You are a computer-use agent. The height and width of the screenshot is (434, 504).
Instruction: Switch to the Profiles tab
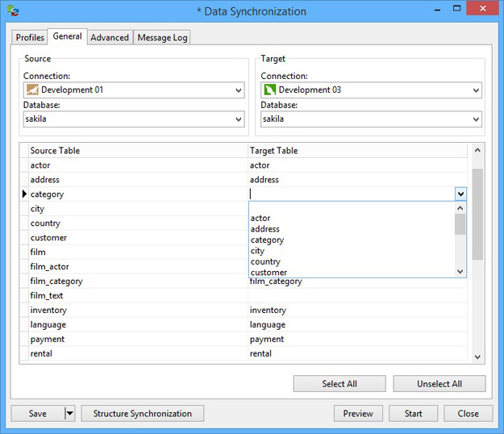click(30, 38)
